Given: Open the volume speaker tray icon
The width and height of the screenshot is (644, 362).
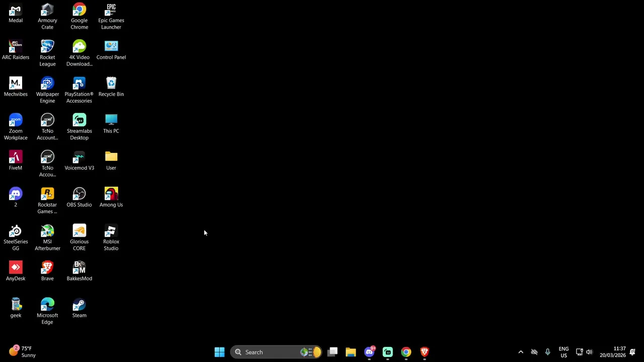Looking at the screenshot, I should tap(589, 352).
